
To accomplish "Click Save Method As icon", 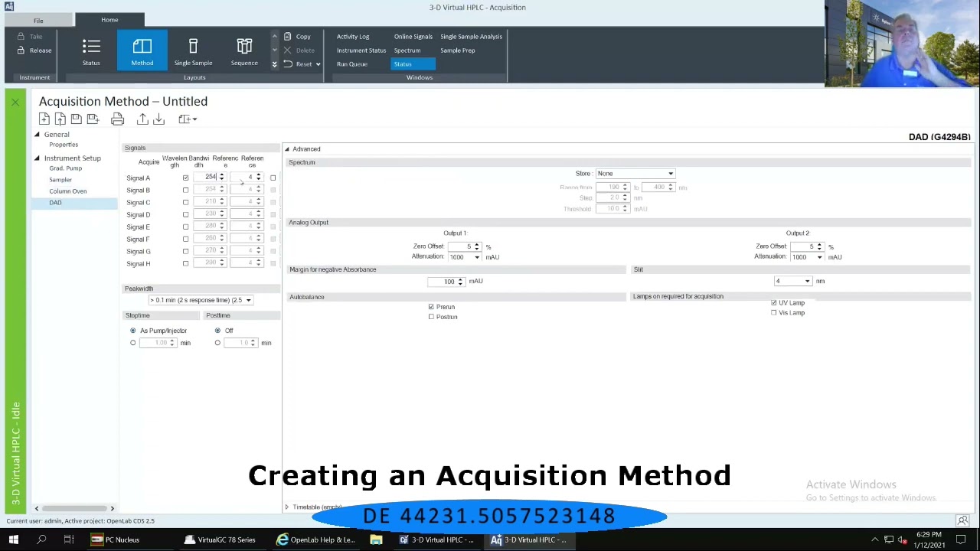I will [93, 119].
